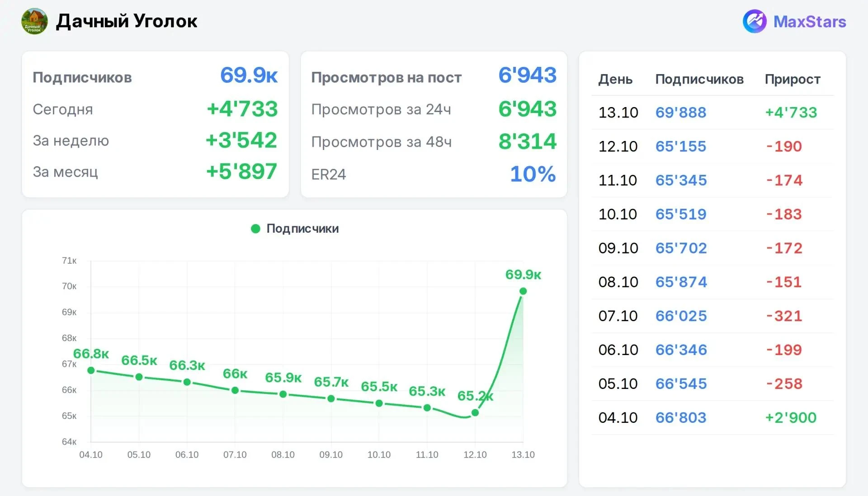Select the 09.10 row subscribers 65'702
The width and height of the screenshot is (868, 496).
tap(681, 248)
